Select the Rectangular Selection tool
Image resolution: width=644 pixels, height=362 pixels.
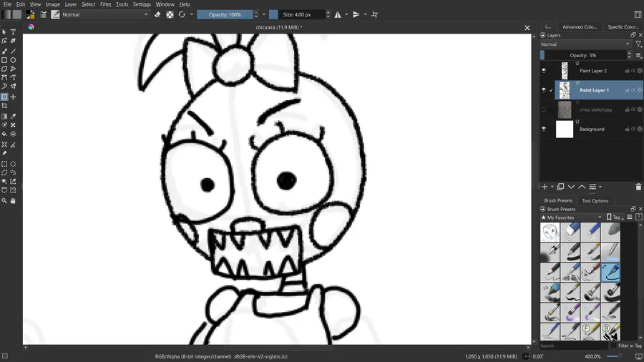tap(4, 164)
